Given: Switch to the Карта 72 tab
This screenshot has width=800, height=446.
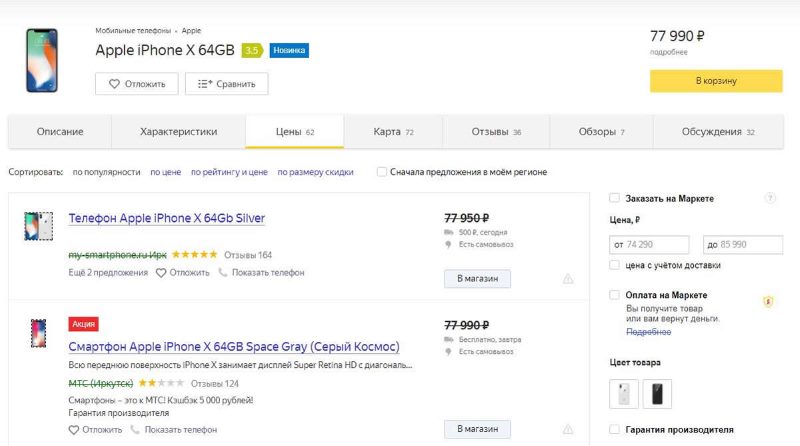Looking at the screenshot, I should pyautogui.click(x=393, y=132).
